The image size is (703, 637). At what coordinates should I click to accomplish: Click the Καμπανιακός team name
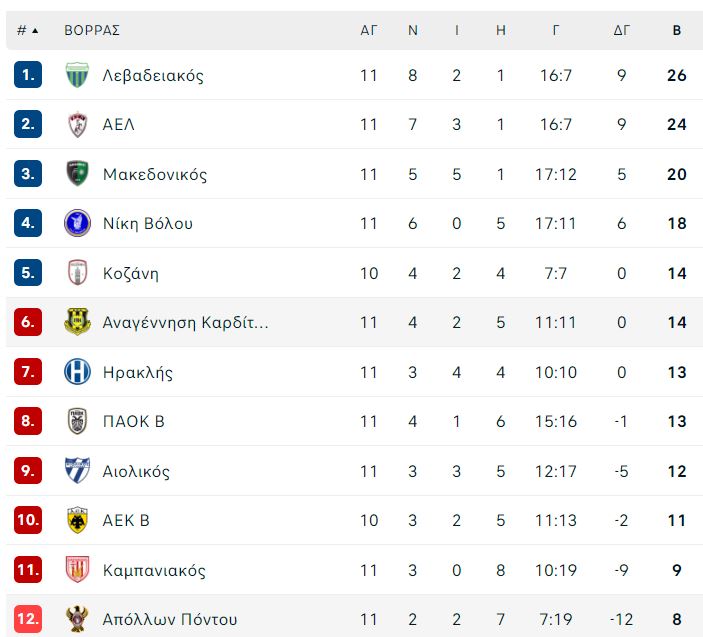154,570
